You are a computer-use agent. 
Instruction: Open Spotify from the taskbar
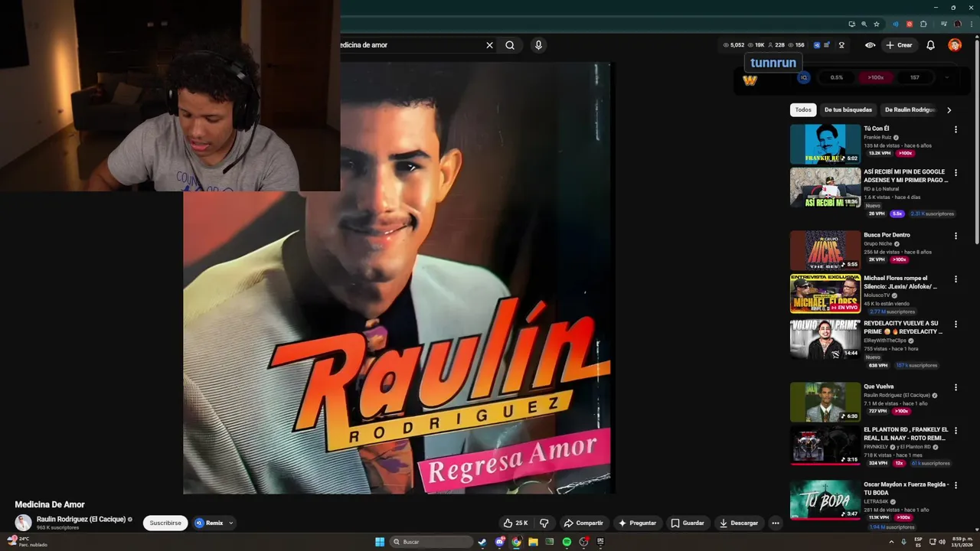click(567, 542)
